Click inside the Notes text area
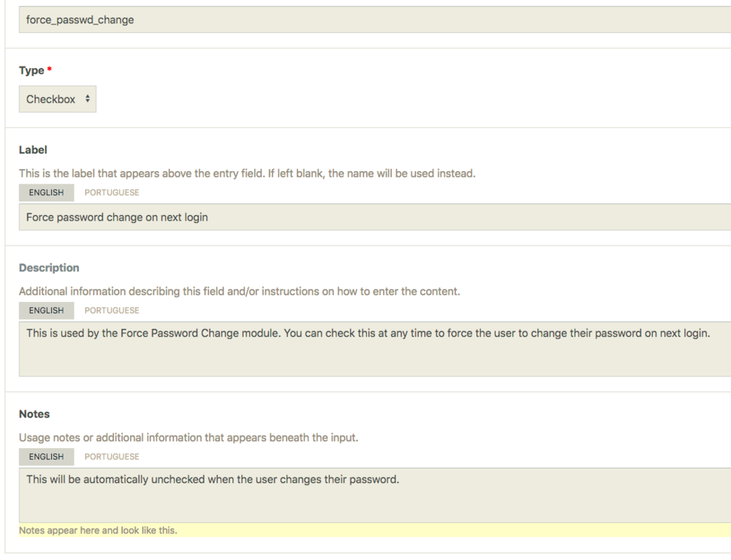The height and width of the screenshot is (560, 731). coord(365,495)
